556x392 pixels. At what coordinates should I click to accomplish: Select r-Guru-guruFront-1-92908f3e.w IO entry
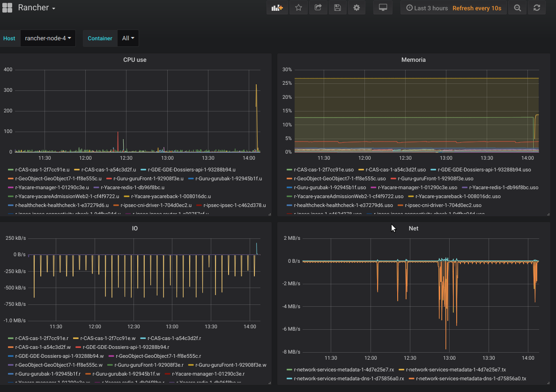231,365
